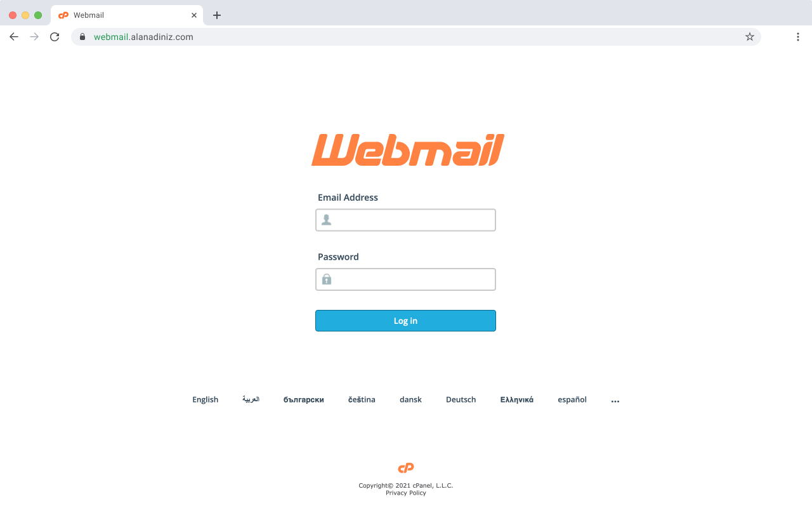Viewport: 812px width, 508px height.
Task: Click the Log in button
Action: [405, 321]
